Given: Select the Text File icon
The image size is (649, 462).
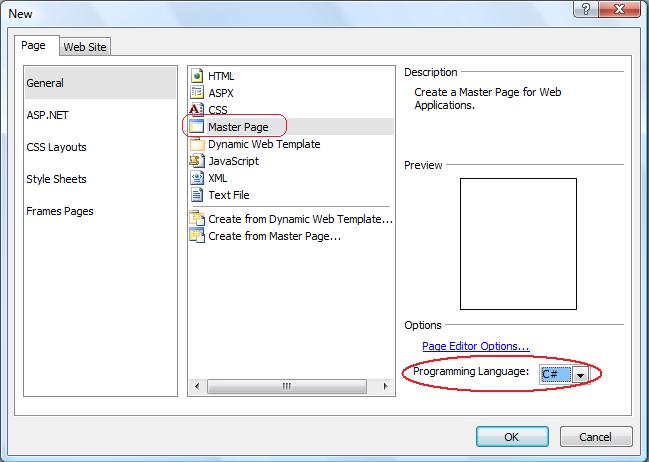Looking at the screenshot, I should (196, 195).
